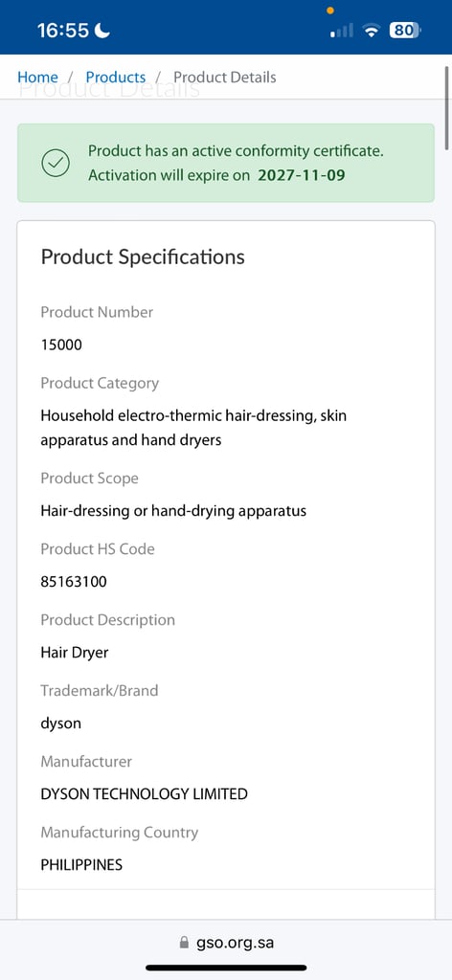Click the Product Details breadcrumb text

(224, 78)
